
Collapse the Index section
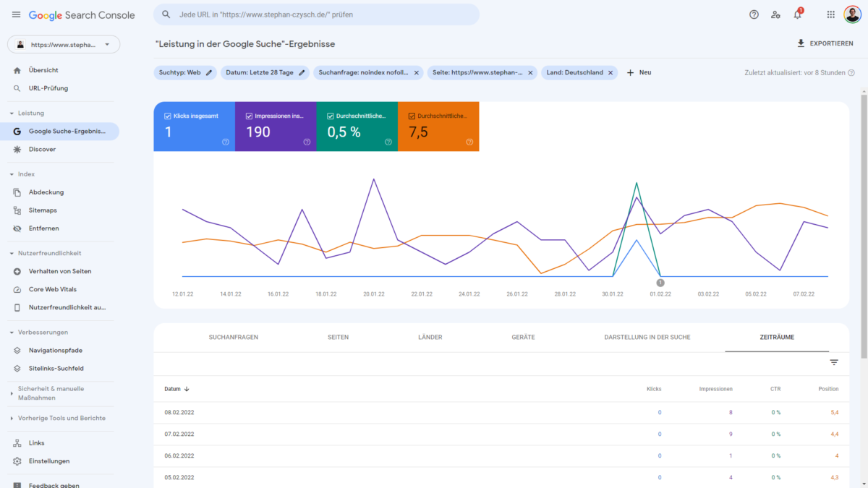click(12, 174)
